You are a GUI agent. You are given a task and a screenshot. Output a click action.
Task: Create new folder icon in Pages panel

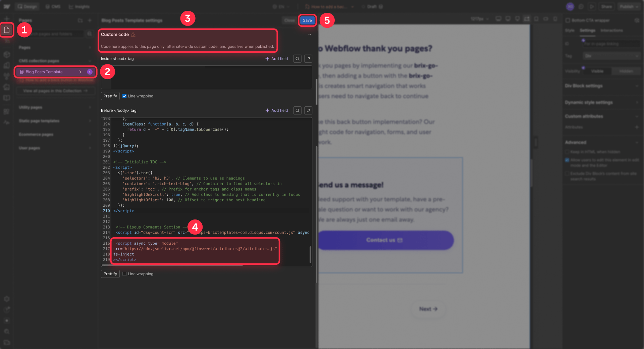80,20
